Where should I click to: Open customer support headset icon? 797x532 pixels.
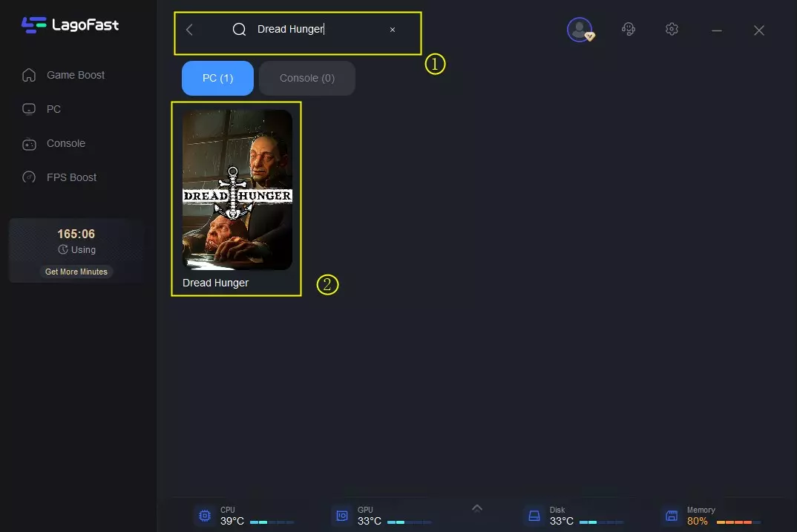[x=629, y=29]
